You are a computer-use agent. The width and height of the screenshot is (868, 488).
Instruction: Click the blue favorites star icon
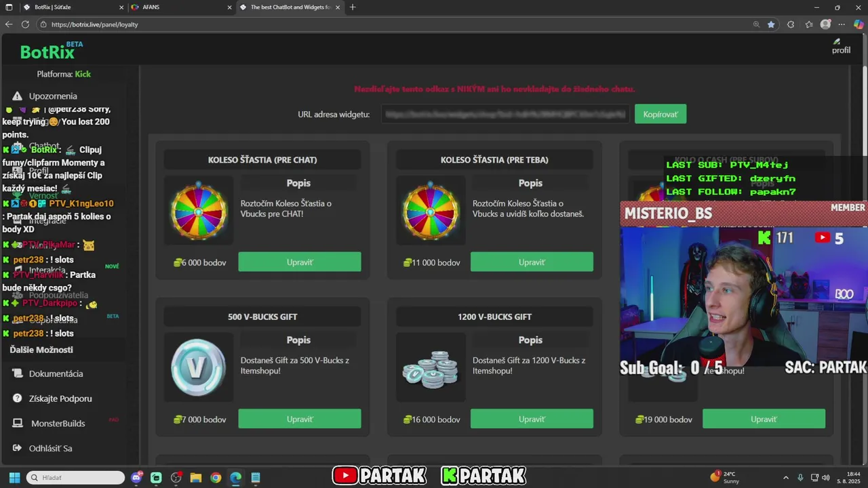(x=771, y=24)
